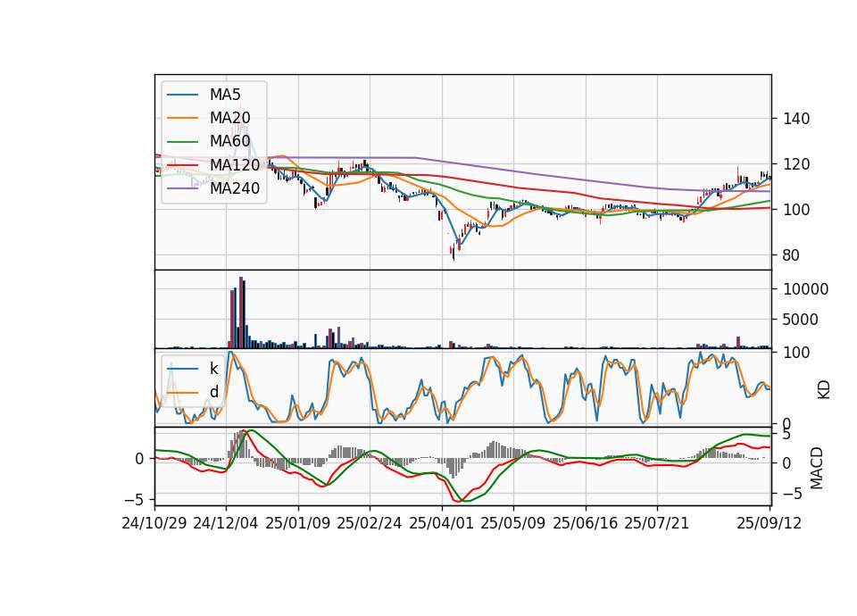Click the 25/01/09 date axis label
Image resolution: width=857 pixels, height=616 pixels.
[x=298, y=523]
